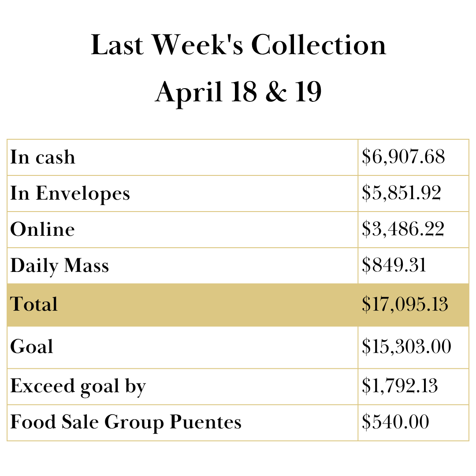Select the 'Online' row label
476x476 pixels.
tap(42, 230)
